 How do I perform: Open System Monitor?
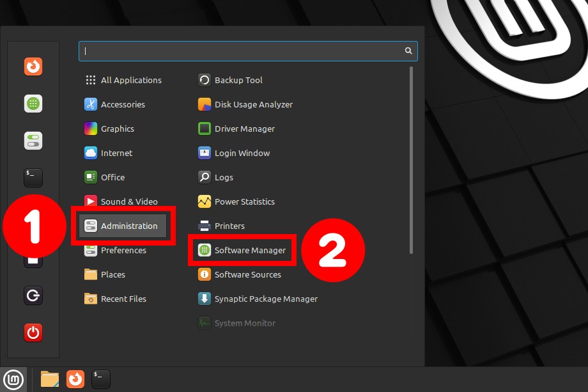pos(236,323)
